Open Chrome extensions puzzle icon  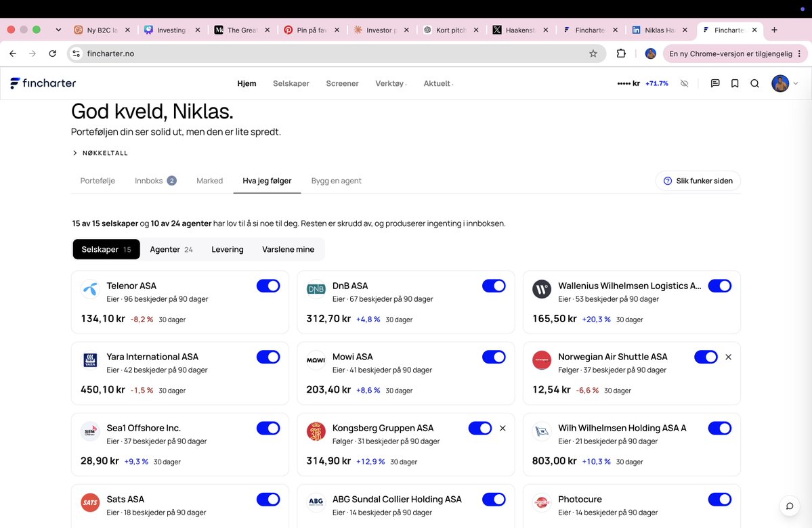coord(621,53)
